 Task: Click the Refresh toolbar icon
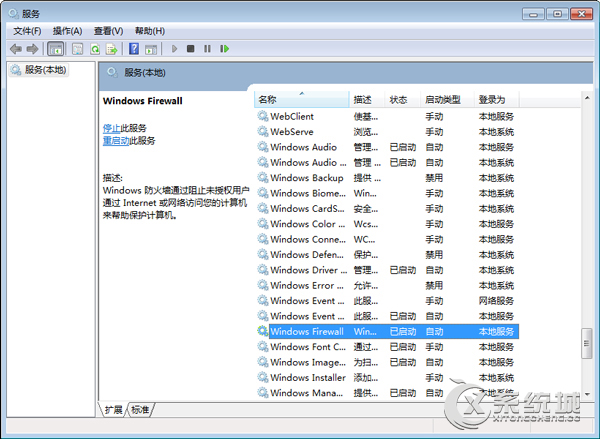pos(95,49)
